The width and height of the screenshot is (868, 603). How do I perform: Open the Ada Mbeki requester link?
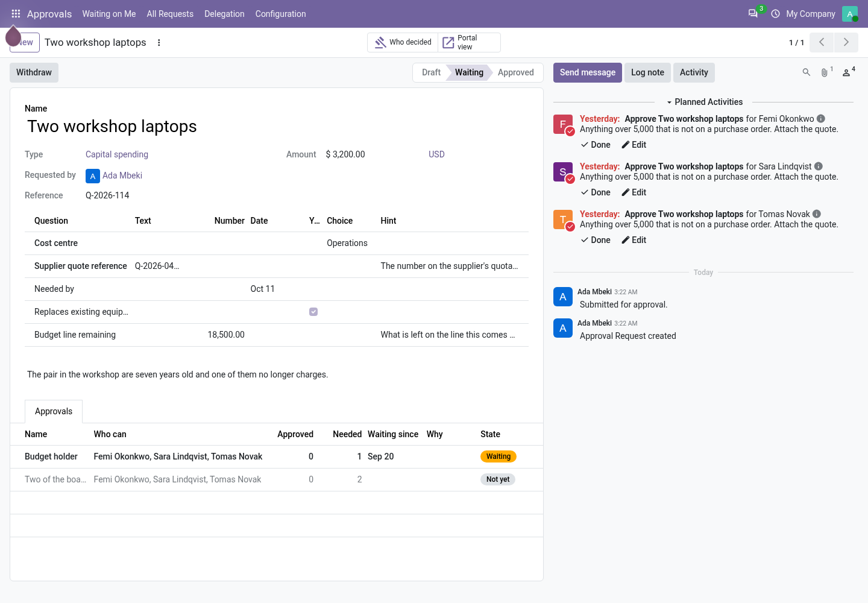coord(122,175)
